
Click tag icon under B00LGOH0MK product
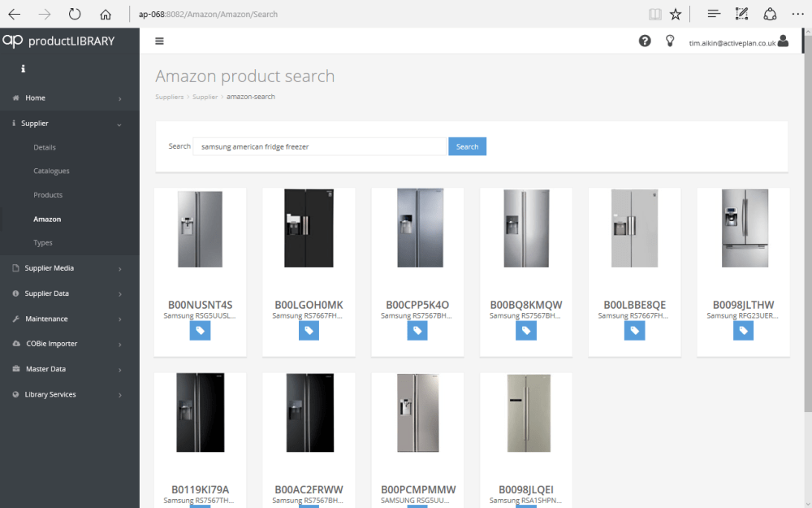click(x=309, y=331)
